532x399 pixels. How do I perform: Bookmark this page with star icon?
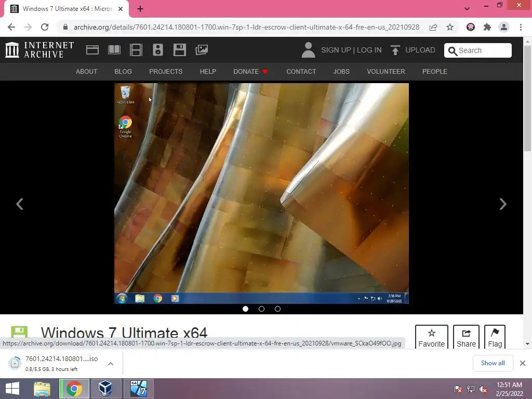click(x=450, y=27)
